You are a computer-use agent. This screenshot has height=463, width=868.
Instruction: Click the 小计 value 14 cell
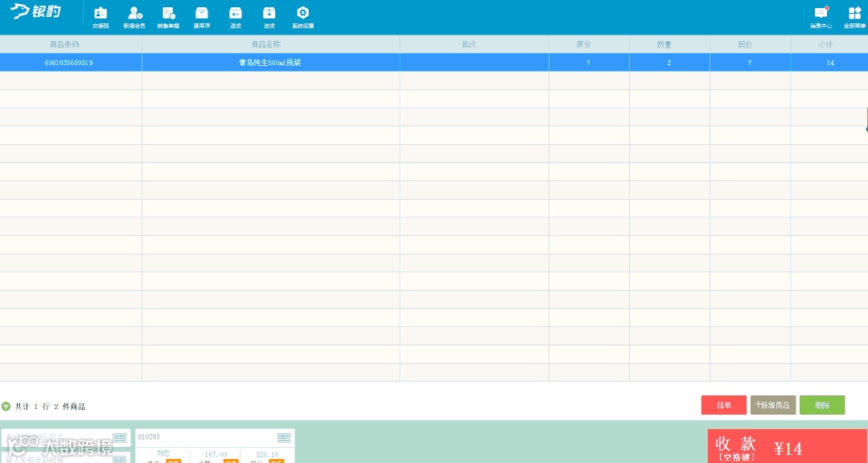(x=830, y=63)
